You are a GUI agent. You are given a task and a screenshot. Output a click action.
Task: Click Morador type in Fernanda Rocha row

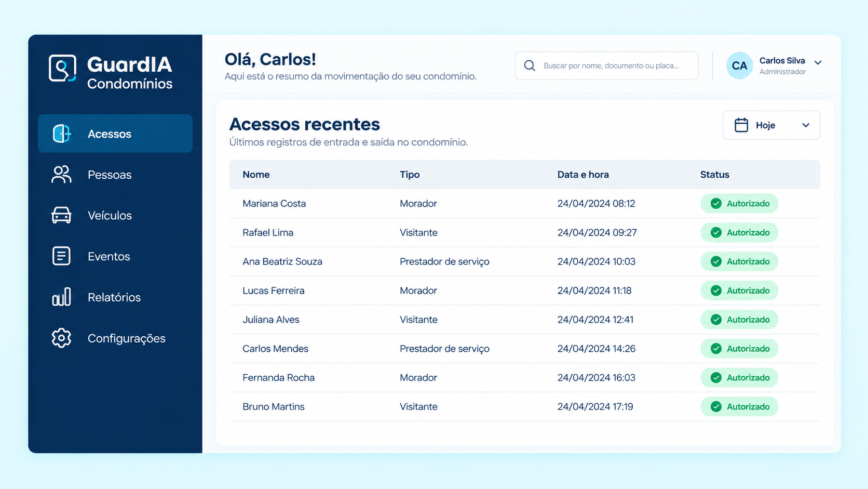click(x=418, y=378)
